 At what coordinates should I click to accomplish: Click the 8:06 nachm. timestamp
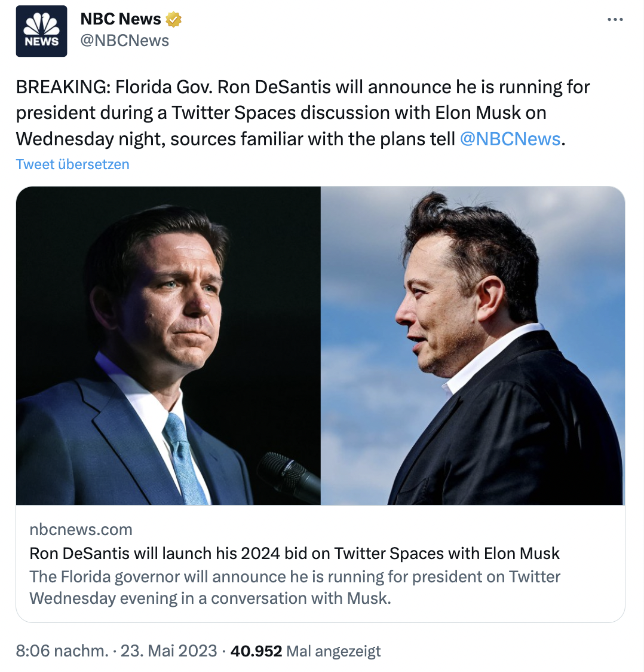tap(62, 650)
